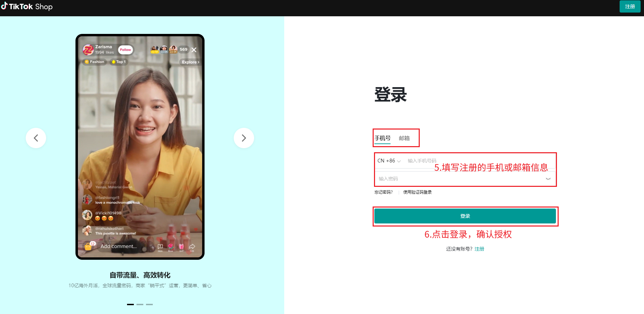Viewport: 644px width, 314px height.
Task: Switch to the 手机号 login tab
Action: click(x=382, y=138)
